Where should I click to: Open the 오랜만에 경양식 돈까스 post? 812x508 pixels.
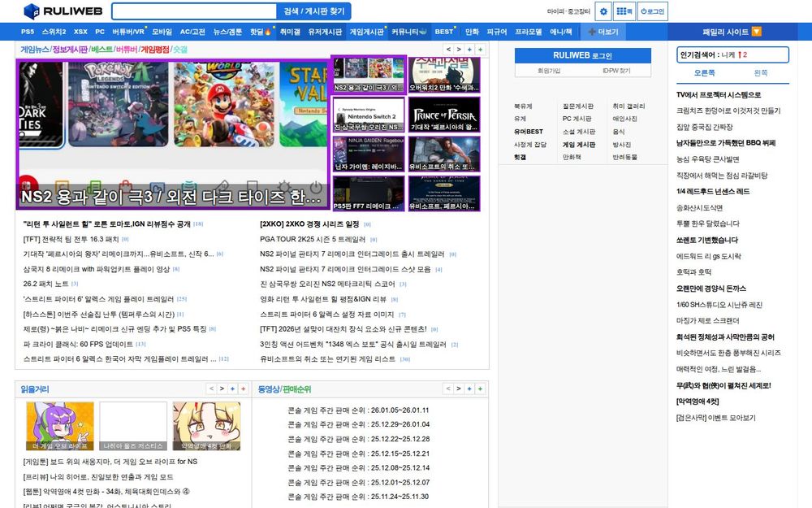pyautogui.click(x=711, y=289)
